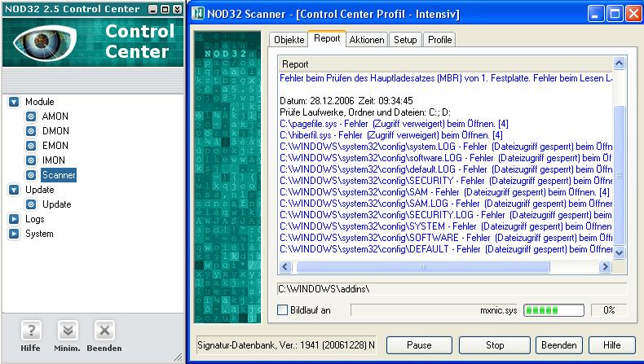
Task: Open the Aktionen tab
Action: 367,40
